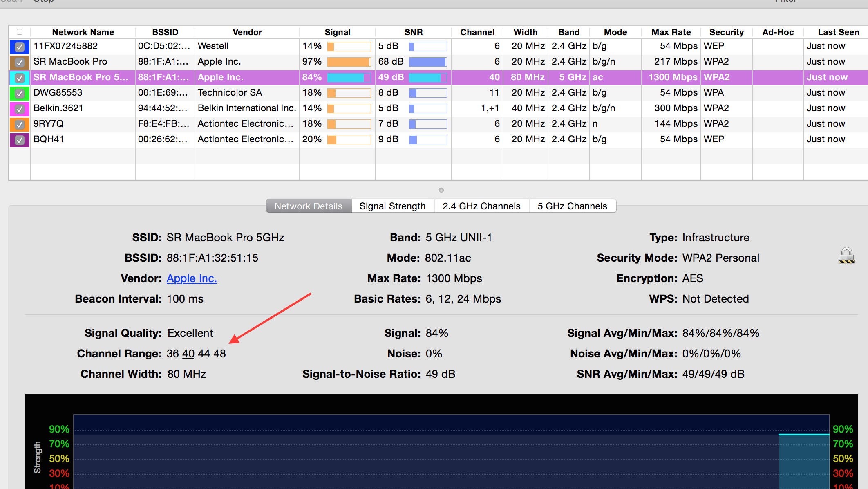Click the split-pane divider handle dot

441,190
